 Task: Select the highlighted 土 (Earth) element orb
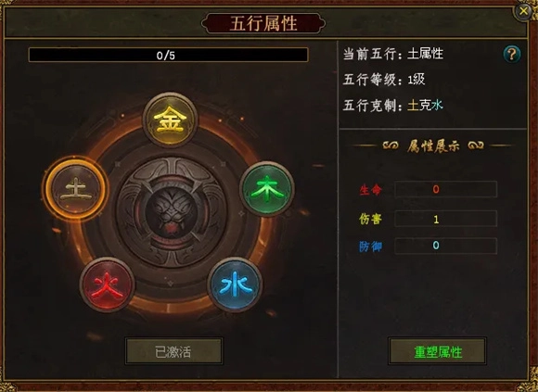point(75,189)
